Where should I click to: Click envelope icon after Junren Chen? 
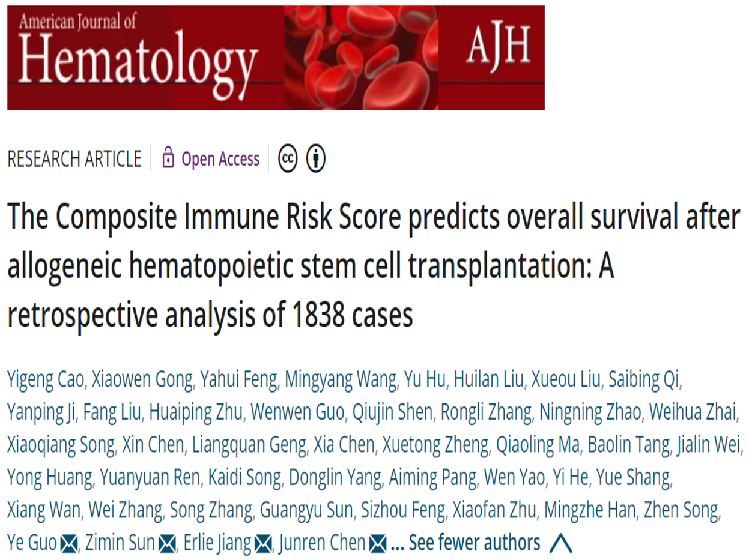[378, 544]
